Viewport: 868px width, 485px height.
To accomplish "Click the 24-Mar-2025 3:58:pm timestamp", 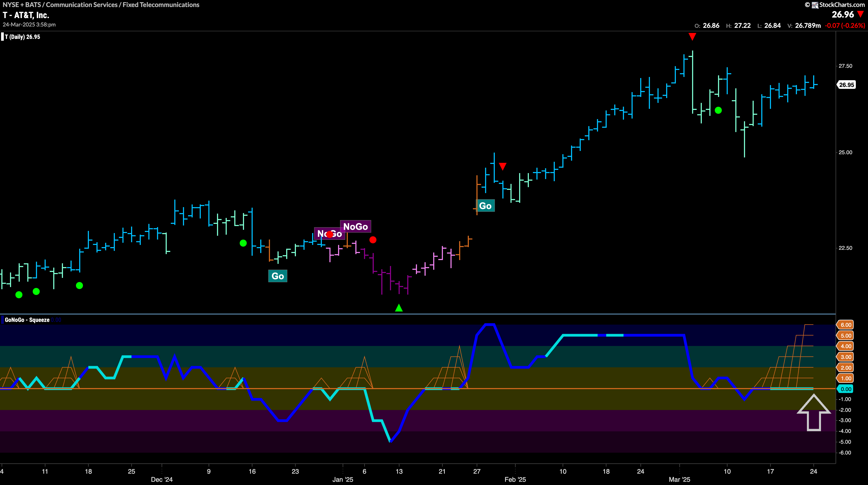I will click(x=29, y=25).
